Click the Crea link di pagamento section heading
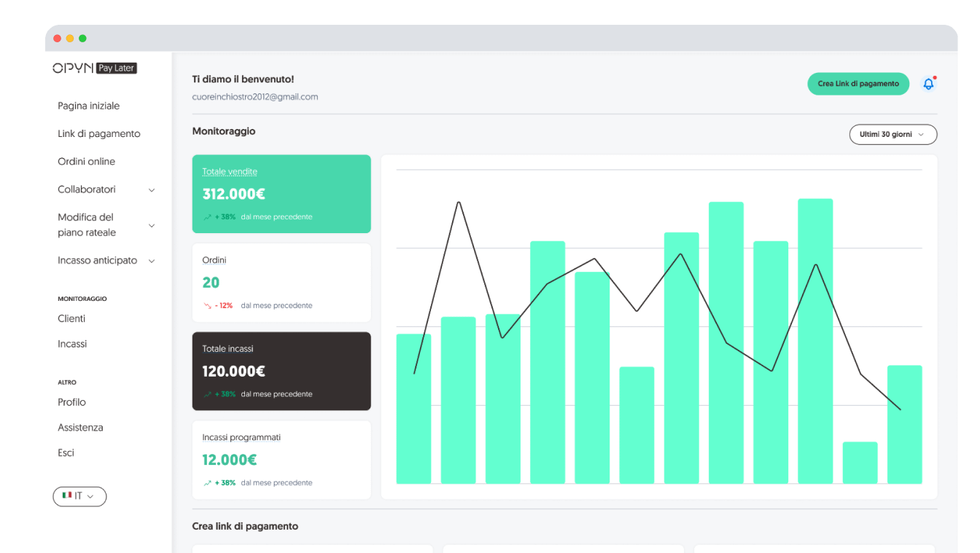Image resolution: width=980 pixels, height=553 pixels. (x=245, y=526)
